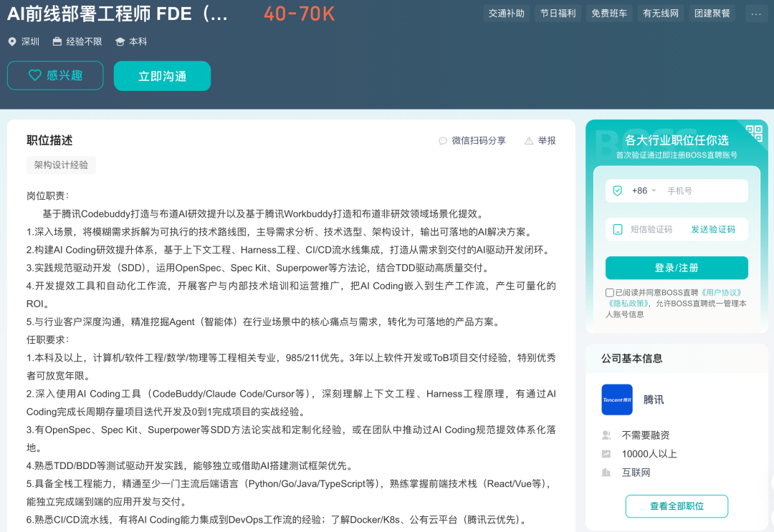Click the SMS code phone icon

(x=618, y=230)
